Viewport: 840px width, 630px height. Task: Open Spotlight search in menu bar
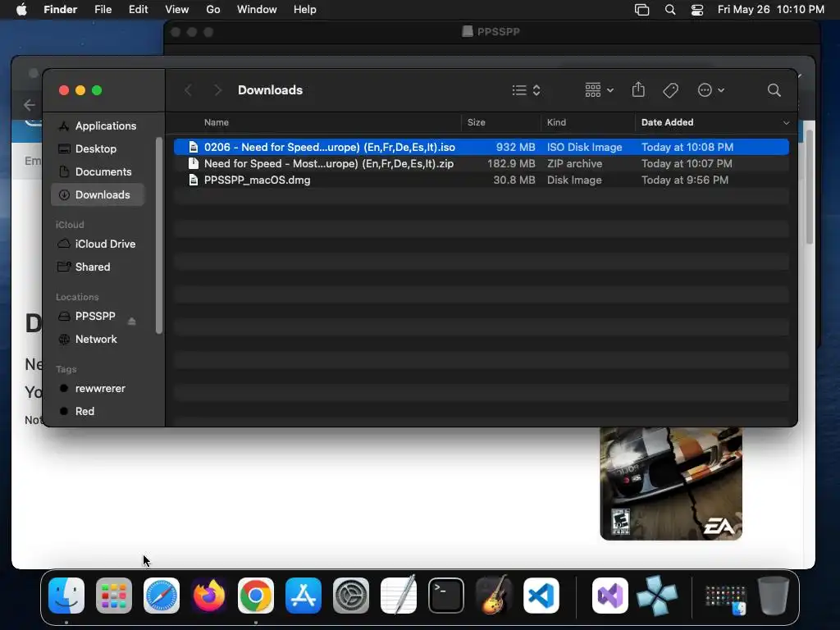click(669, 10)
